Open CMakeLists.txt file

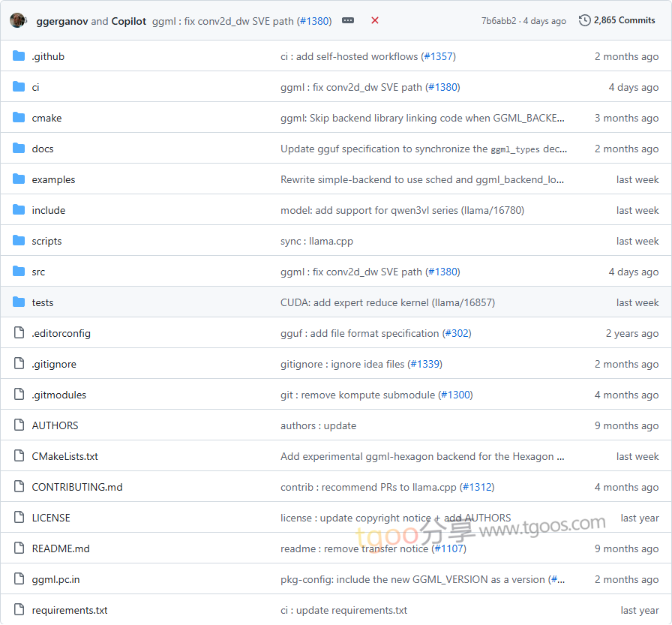pyautogui.click(x=65, y=456)
